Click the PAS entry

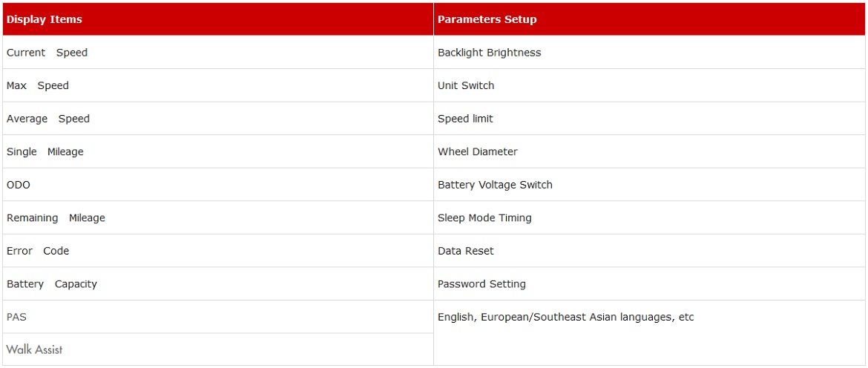coord(218,317)
